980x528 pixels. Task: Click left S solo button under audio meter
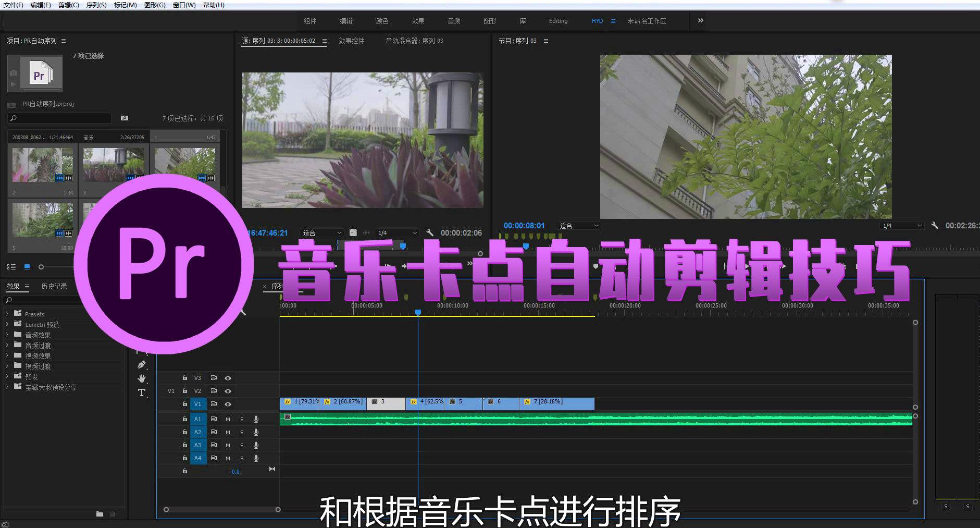(946, 506)
